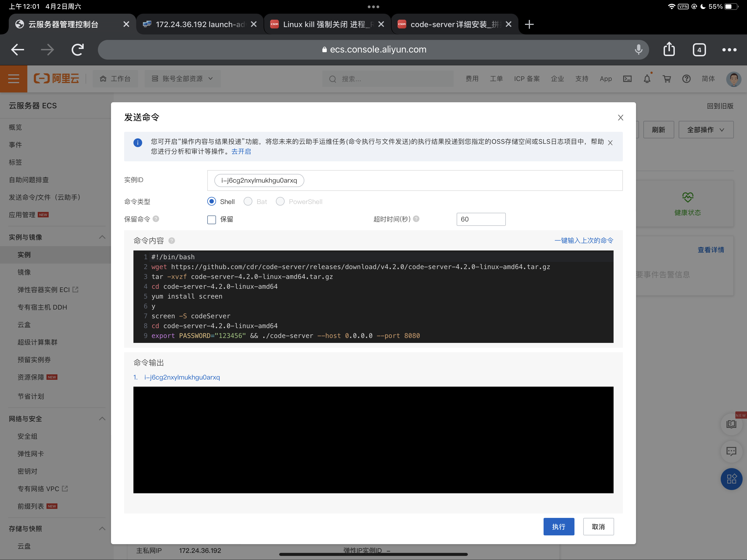Close the 发送命令 dialog
This screenshot has height=560, width=747.
[x=620, y=118]
